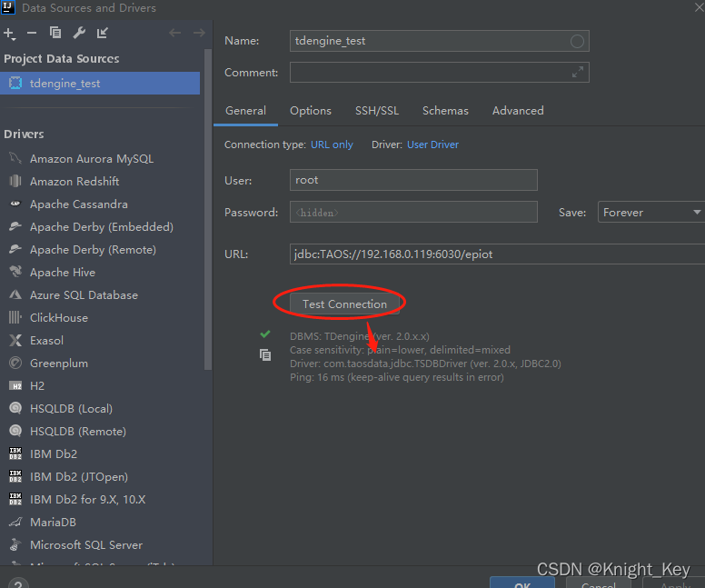Expand the Comment field editor
The image size is (705, 588).
tap(578, 72)
